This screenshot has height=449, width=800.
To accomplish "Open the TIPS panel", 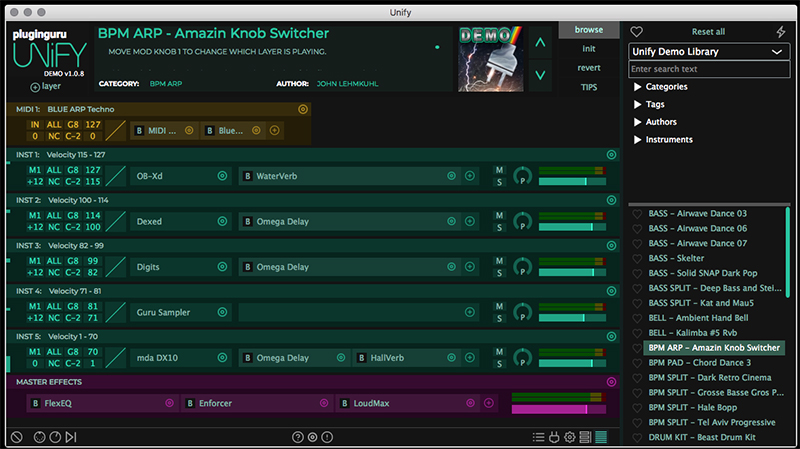I will point(589,87).
